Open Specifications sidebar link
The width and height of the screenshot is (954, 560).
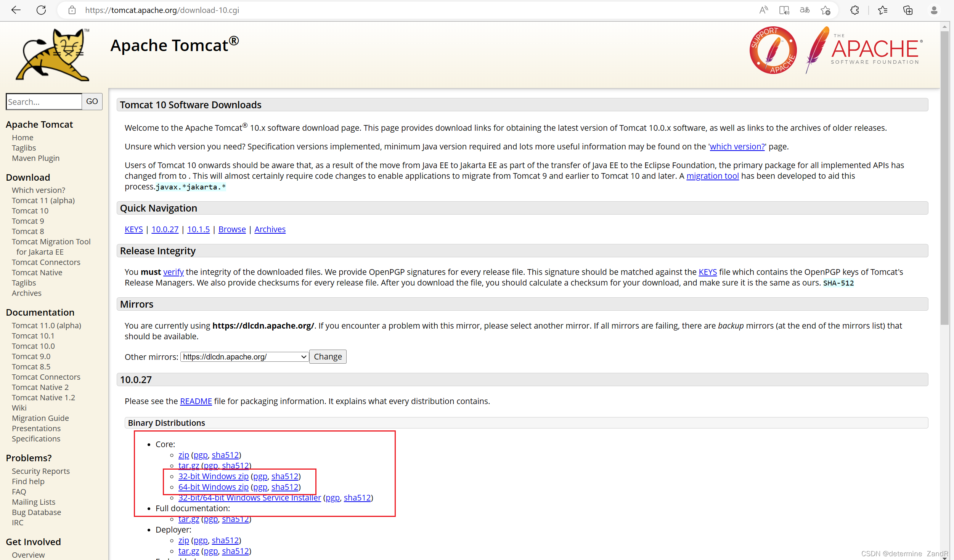(x=36, y=438)
